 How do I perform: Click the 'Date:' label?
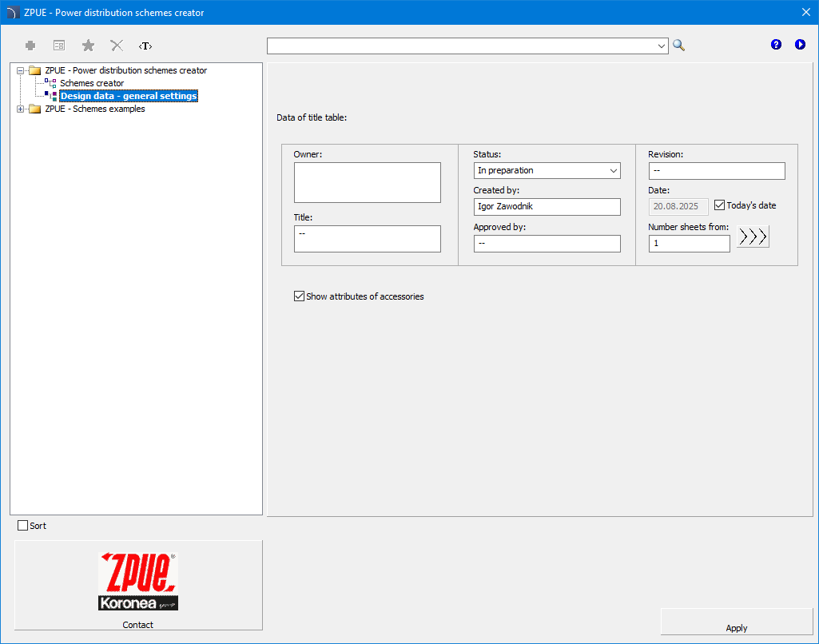(658, 190)
